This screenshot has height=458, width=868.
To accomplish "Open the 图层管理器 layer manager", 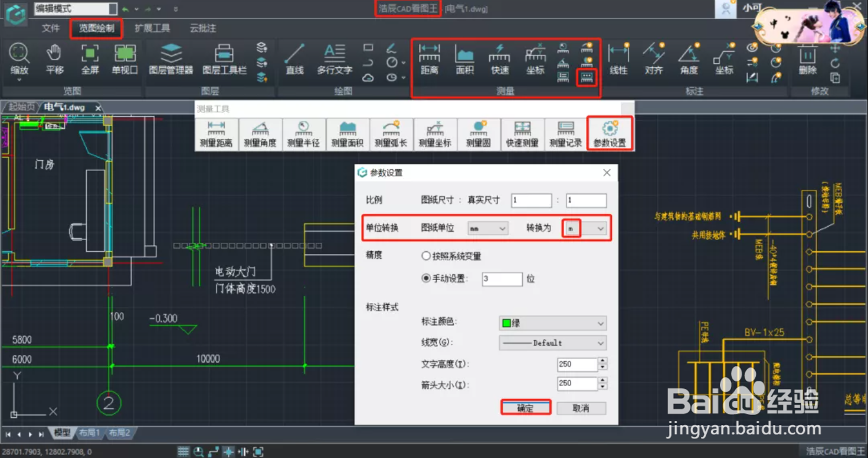I will 171,59.
